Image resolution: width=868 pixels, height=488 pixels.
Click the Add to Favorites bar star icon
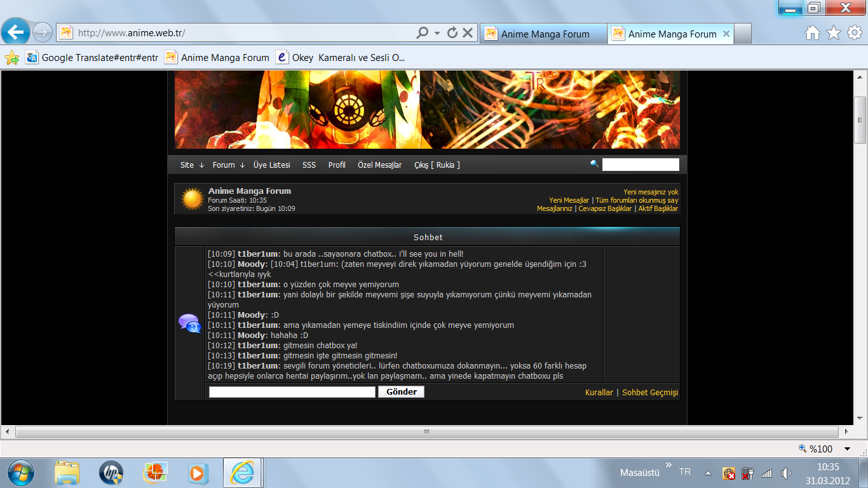point(11,58)
